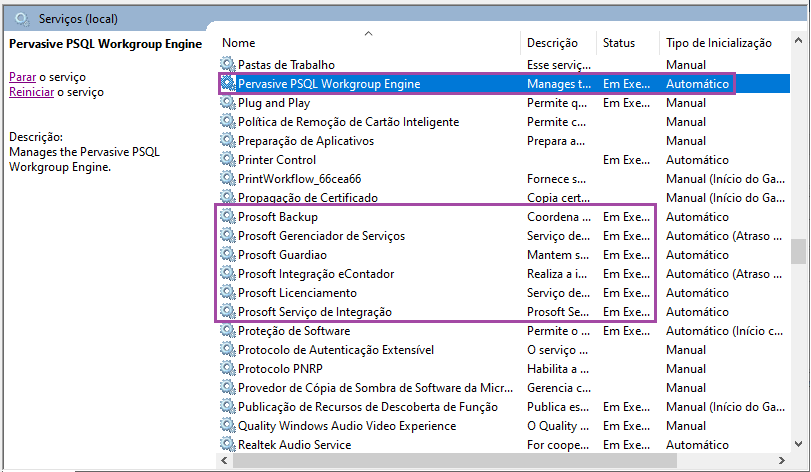811x472 pixels.
Task: Click the Plug and Play gear icon
Action: click(228, 102)
